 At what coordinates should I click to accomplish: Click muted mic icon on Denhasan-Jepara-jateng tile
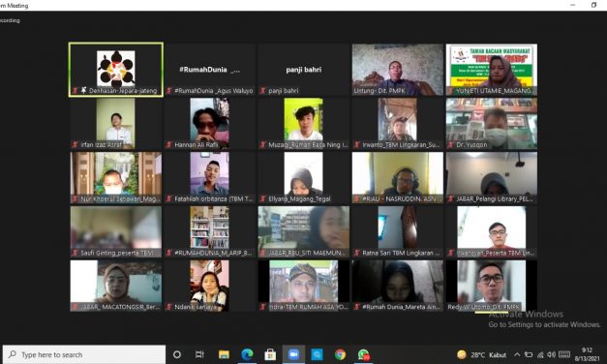(76, 91)
